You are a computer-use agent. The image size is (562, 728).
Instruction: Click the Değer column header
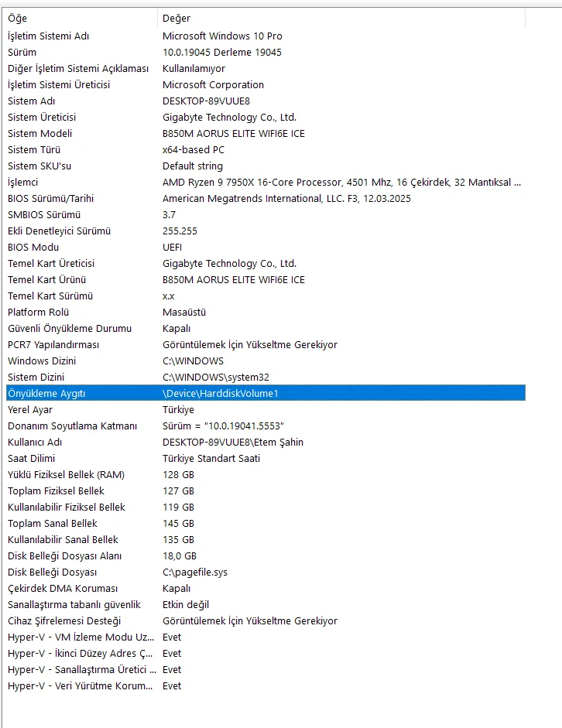[x=341, y=18]
